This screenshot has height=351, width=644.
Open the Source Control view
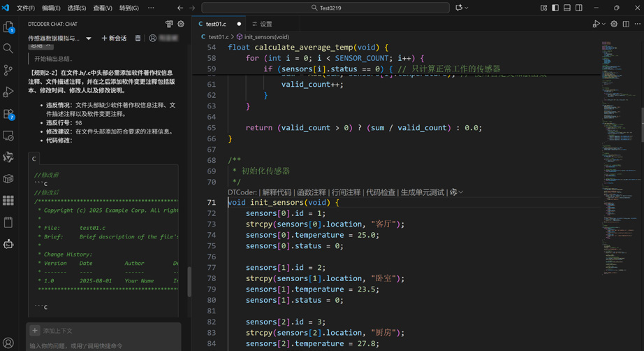click(8, 71)
